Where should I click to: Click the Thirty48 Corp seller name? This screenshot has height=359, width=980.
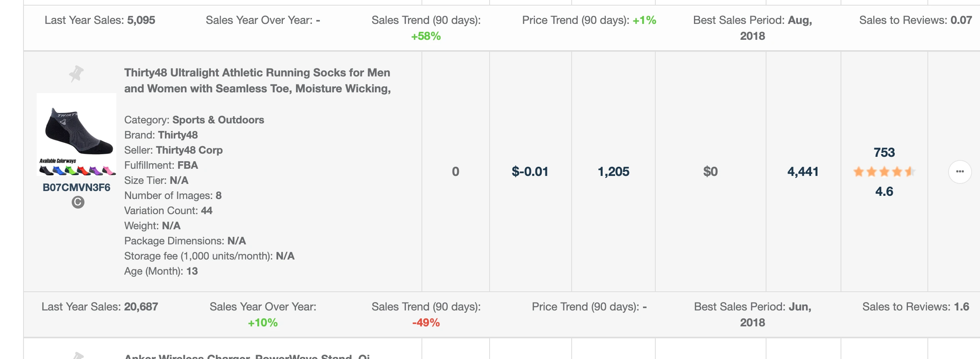tap(189, 150)
